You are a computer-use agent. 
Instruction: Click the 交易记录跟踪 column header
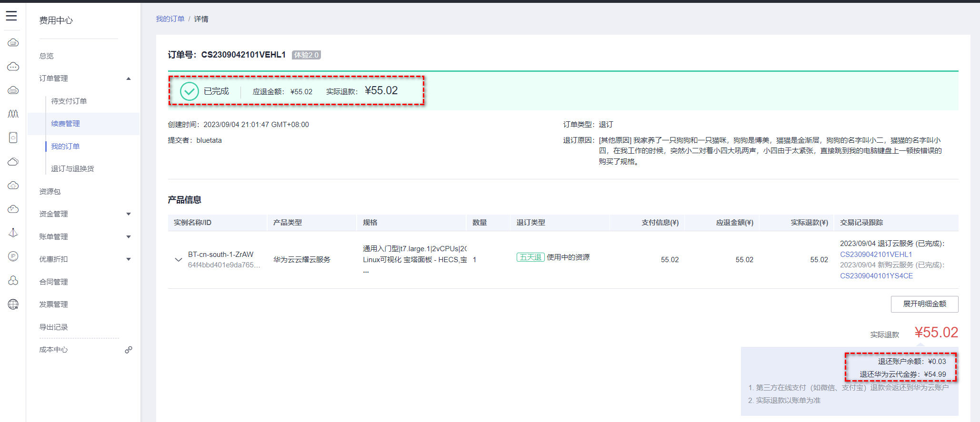tap(861, 223)
